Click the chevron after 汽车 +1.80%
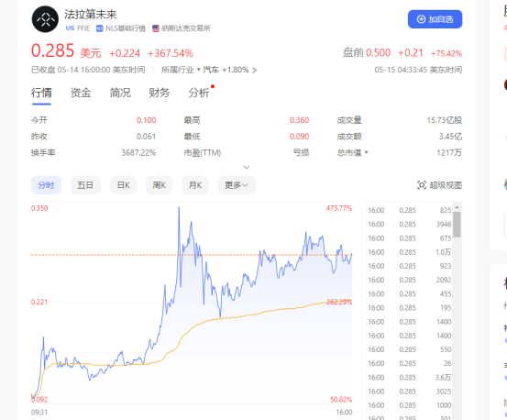The height and width of the screenshot is (420, 507). point(255,71)
